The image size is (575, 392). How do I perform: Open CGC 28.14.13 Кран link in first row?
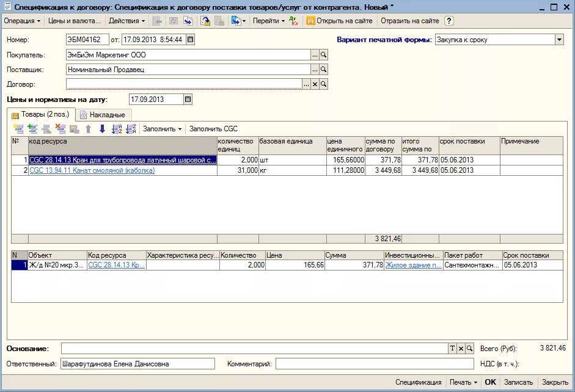pos(123,160)
